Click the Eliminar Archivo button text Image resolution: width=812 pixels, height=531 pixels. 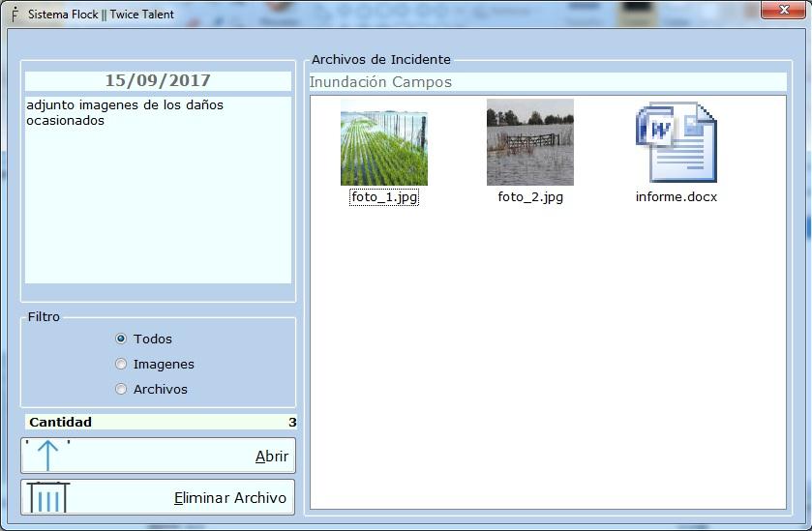(x=230, y=498)
